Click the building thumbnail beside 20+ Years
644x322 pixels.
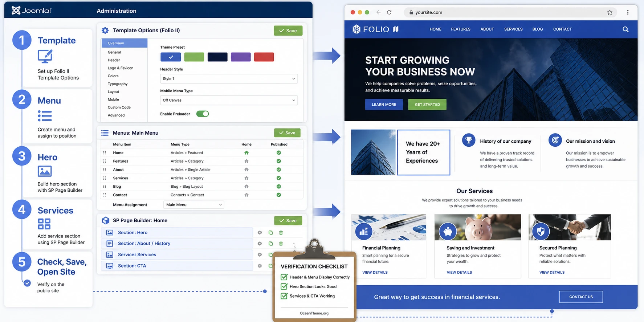pos(373,152)
